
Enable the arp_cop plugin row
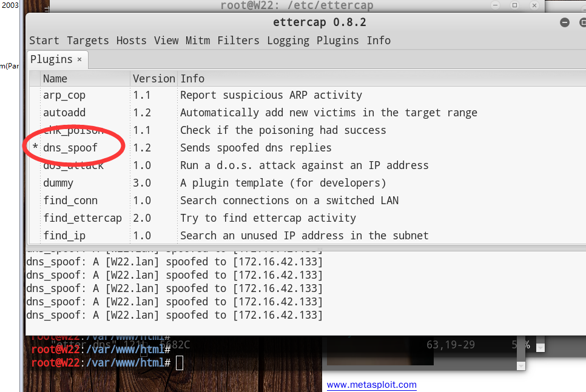pyautogui.click(x=64, y=95)
